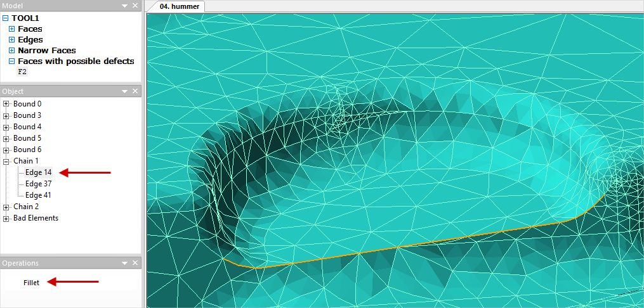Viewport: 644px width, 308px height.
Task: Open the Object panel dropdown arrow
Action: coord(124,91)
